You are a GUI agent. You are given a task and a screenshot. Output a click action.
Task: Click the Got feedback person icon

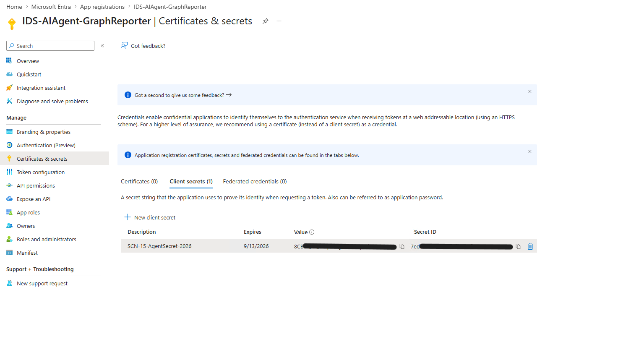coord(124,45)
